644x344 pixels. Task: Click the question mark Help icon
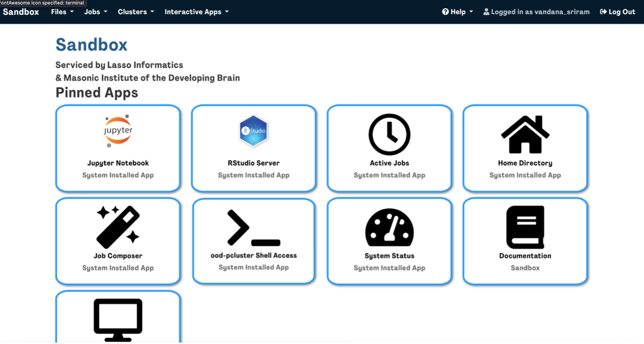445,12
